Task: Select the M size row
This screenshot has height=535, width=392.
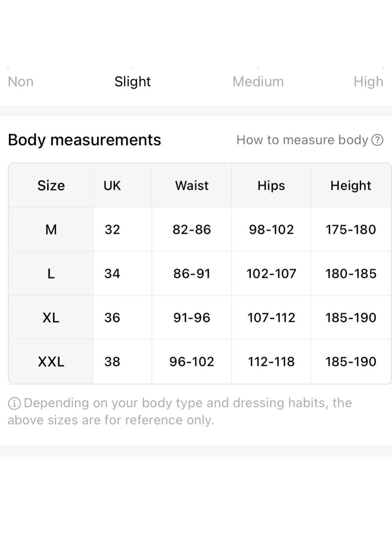Action: point(200,229)
